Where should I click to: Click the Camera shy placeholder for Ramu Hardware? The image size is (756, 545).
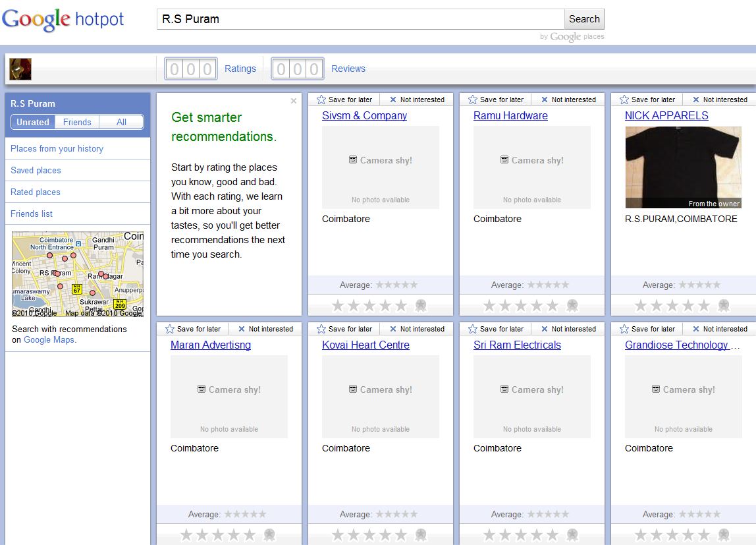[532, 167]
